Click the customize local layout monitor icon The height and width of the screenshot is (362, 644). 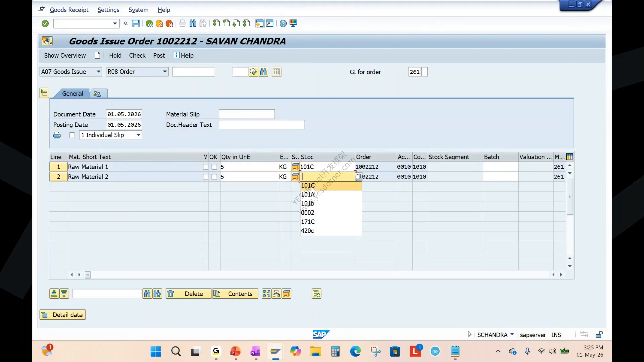tap(293, 23)
